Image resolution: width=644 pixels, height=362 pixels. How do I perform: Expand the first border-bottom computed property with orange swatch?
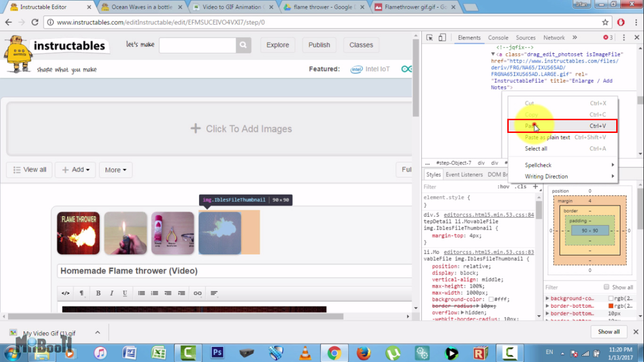pos(547,306)
